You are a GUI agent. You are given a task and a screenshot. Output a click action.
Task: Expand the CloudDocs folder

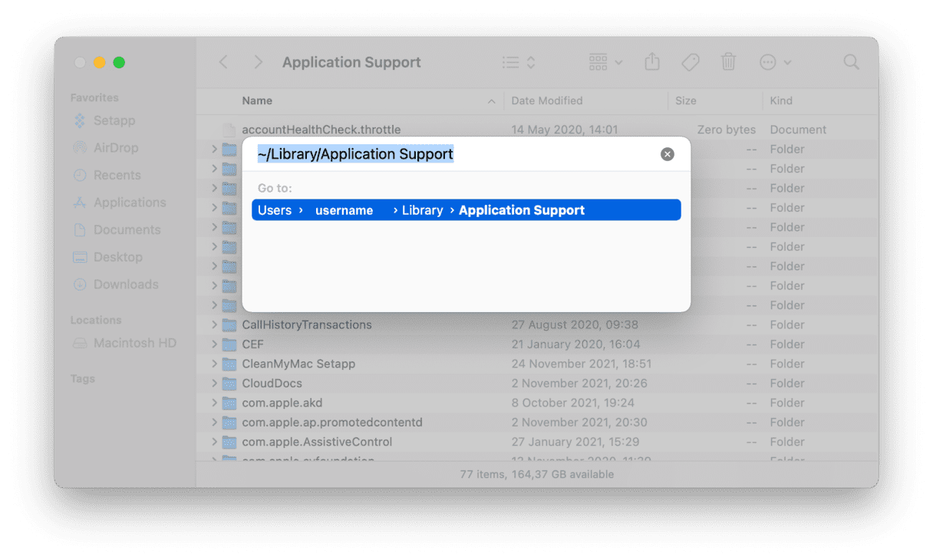tap(215, 384)
